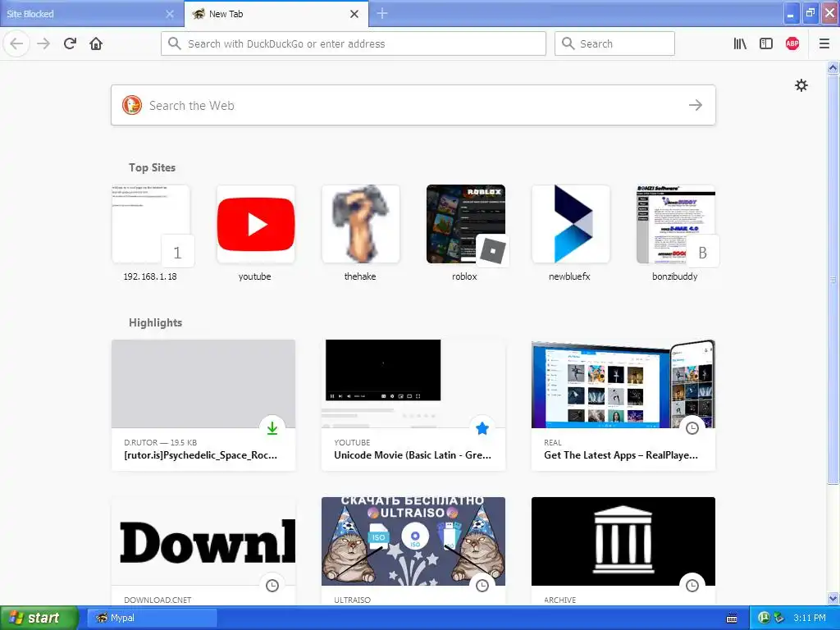Click the Highlights section heading
840x630 pixels.
[x=155, y=322]
